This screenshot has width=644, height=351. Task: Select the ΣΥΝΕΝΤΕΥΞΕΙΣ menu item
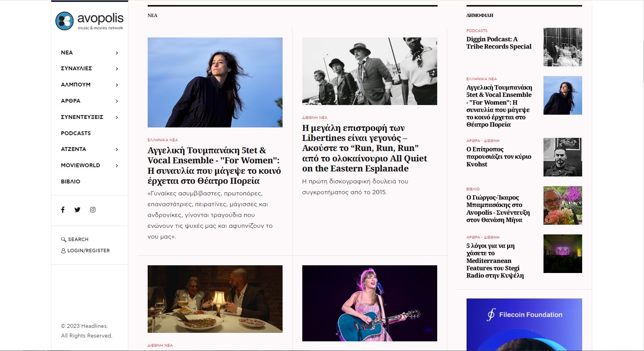click(82, 117)
